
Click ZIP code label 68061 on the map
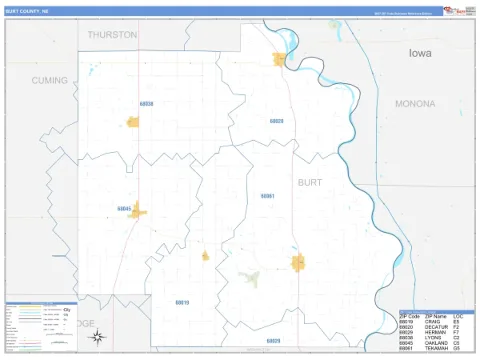point(268,196)
